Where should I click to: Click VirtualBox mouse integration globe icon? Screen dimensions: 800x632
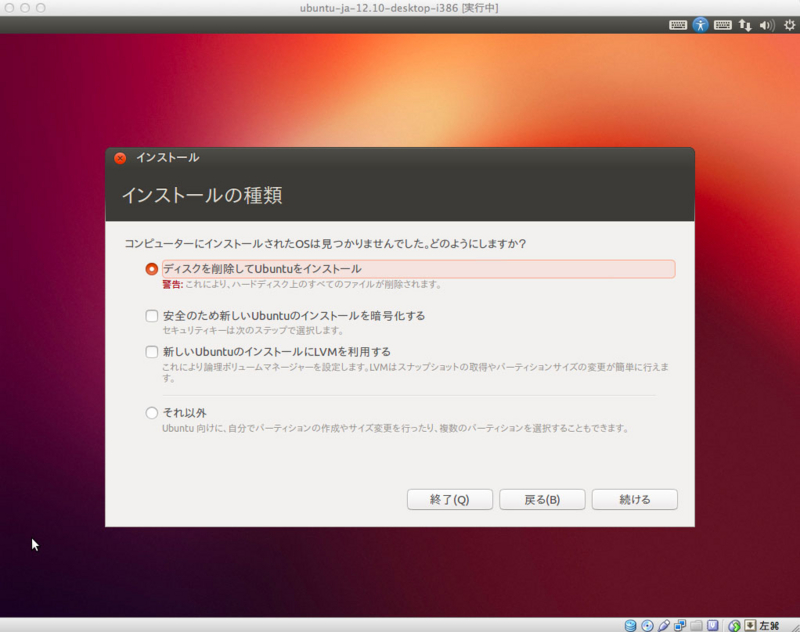734,625
